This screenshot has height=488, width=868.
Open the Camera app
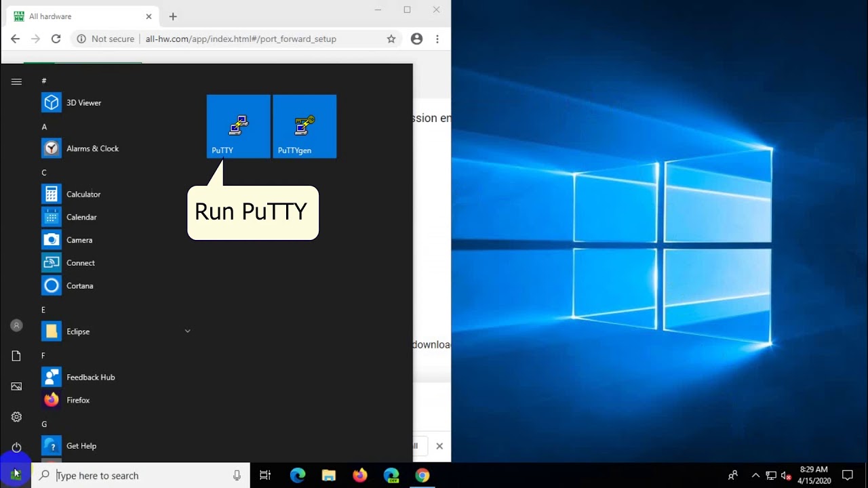coord(79,240)
